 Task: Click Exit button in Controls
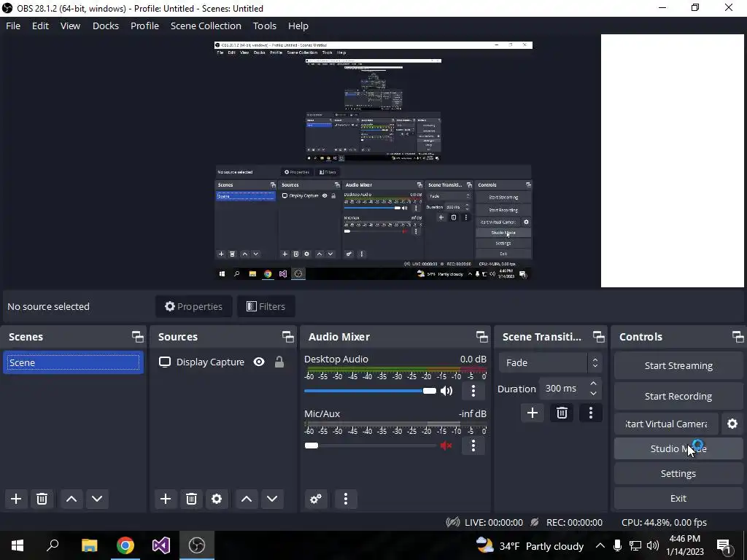[x=678, y=498]
